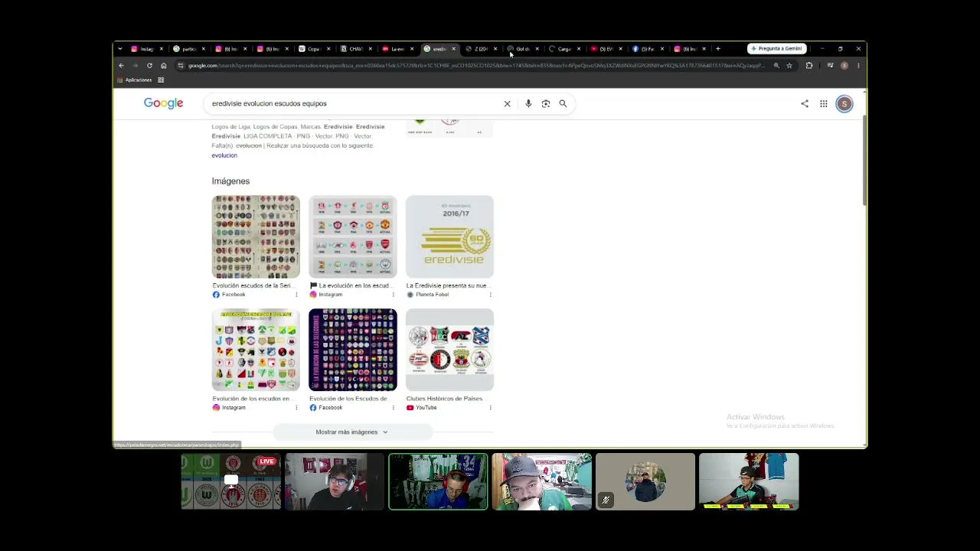The width and height of the screenshot is (980, 551).
Task: Open the Serie crest grid image thumbnail
Action: 256,236
